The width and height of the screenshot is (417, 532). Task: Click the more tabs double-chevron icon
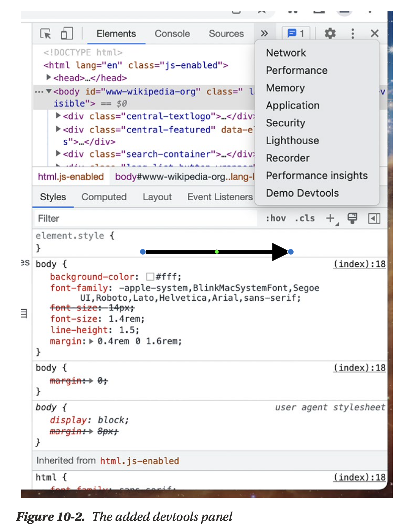[265, 34]
